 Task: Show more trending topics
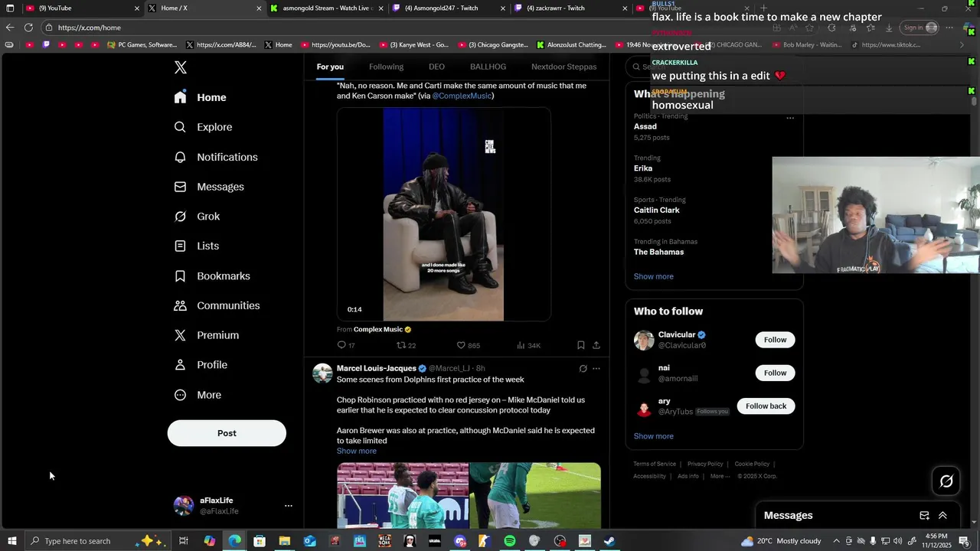[654, 276]
